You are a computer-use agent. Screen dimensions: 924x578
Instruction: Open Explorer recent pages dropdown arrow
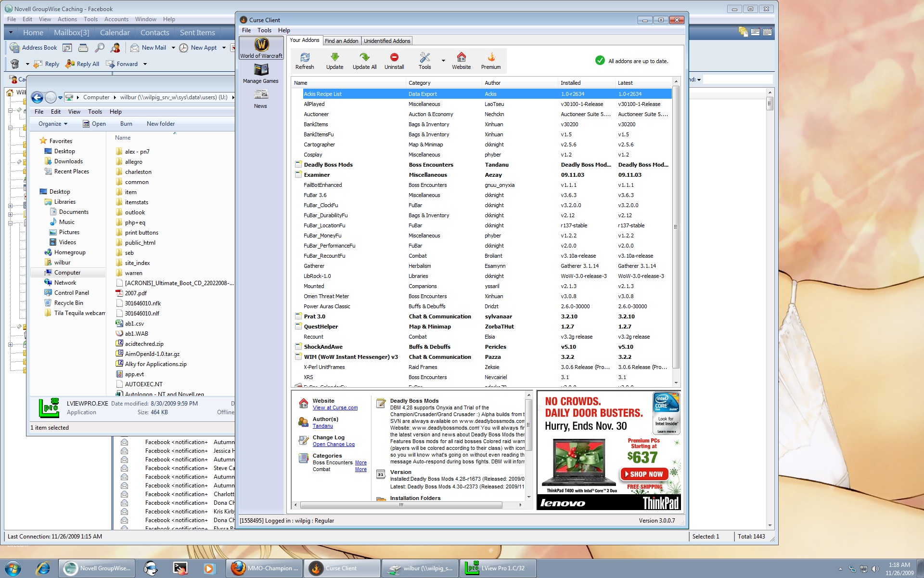coord(60,97)
